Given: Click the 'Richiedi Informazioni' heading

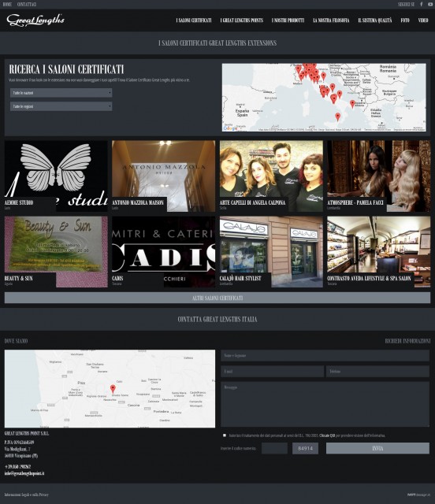Looking at the screenshot, I should pyautogui.click(x=407, y=341).
